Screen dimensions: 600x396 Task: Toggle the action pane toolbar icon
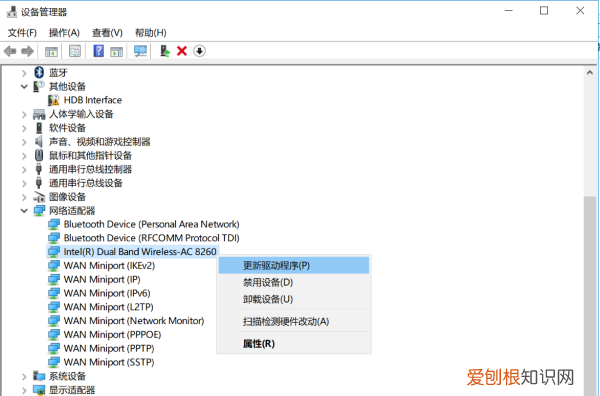click(116, 51)
